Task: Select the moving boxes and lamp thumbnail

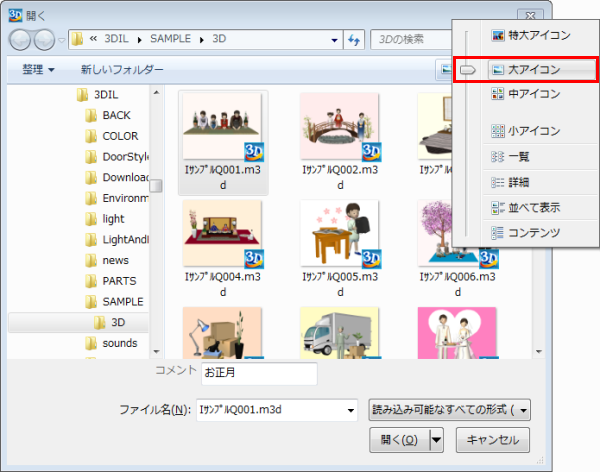Action: point(222,333)
